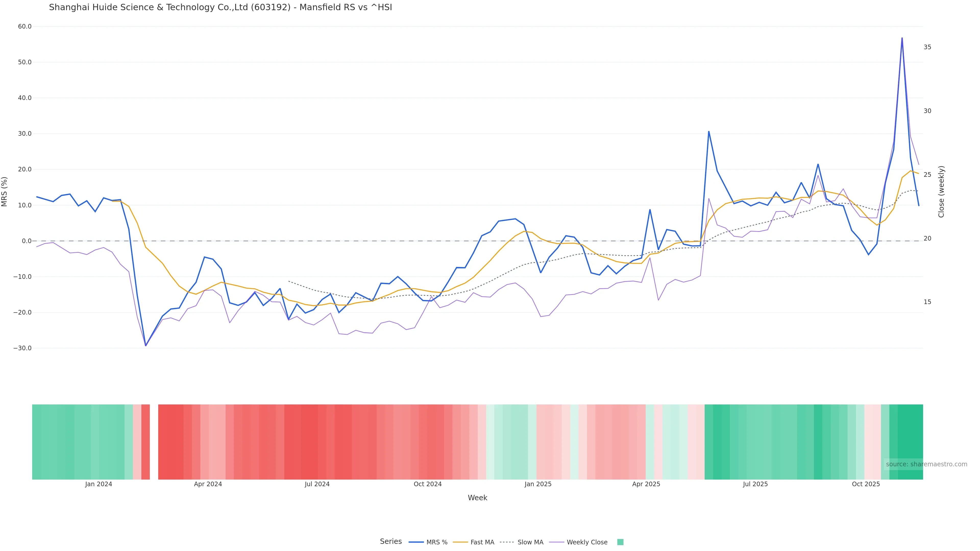Click the purple Weekly Close legend line
Viewport: 980px width, 551px height.
pos(557,542)
